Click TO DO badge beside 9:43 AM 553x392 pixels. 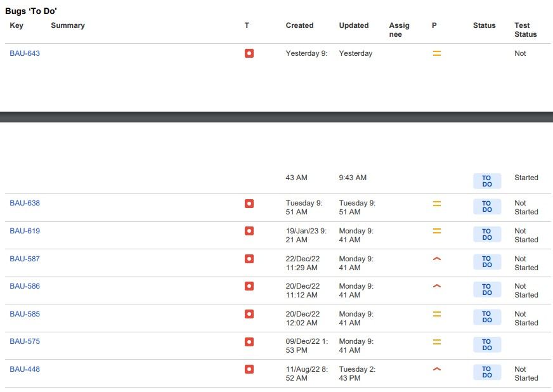point(487,181)
